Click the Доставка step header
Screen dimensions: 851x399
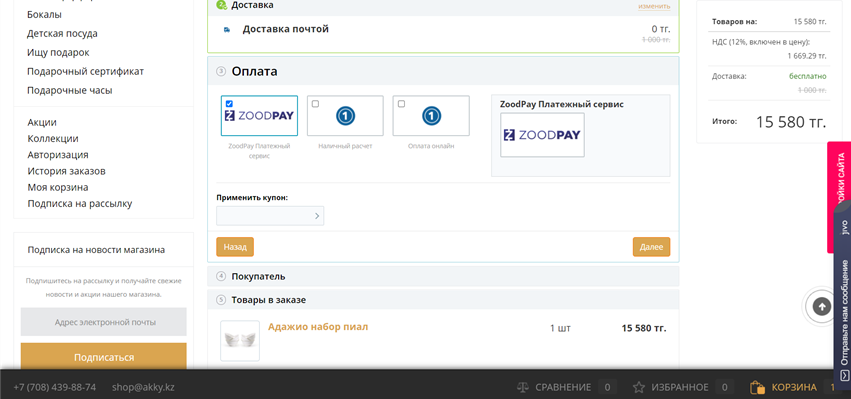coord(443,7)
